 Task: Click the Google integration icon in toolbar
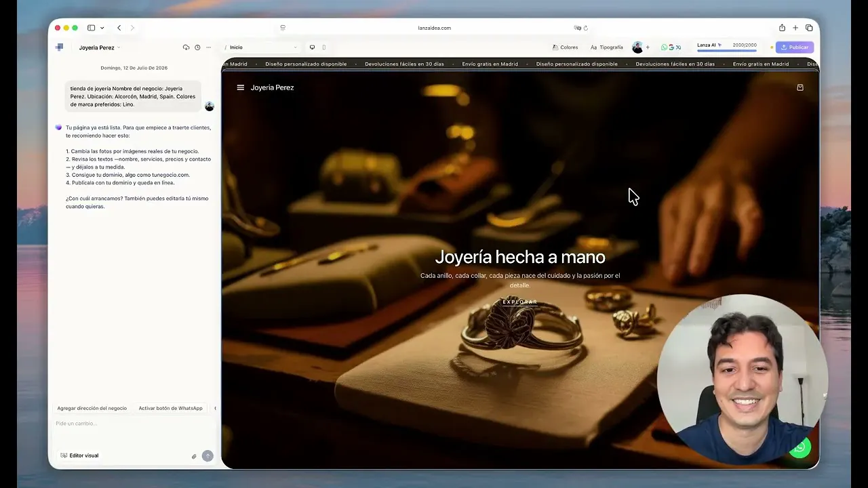[671, 47]
